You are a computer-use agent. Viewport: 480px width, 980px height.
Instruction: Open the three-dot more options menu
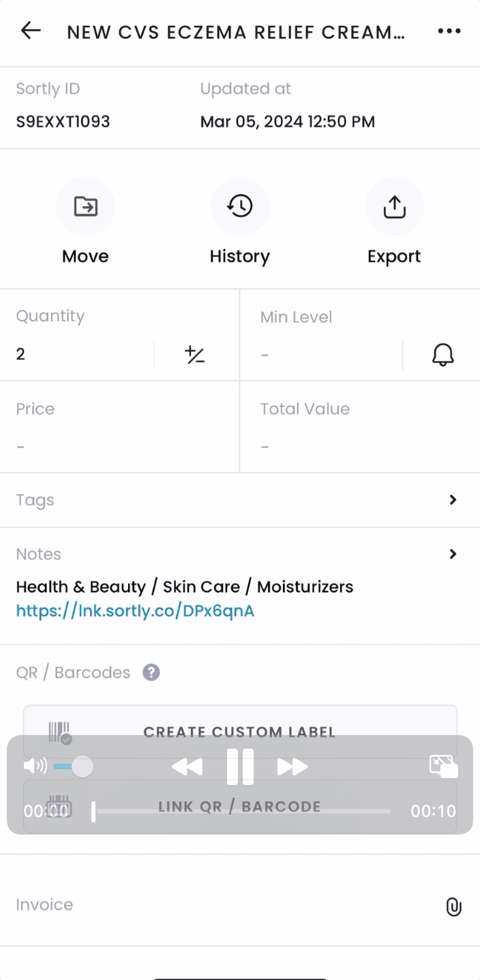click(x=449, y=31)
